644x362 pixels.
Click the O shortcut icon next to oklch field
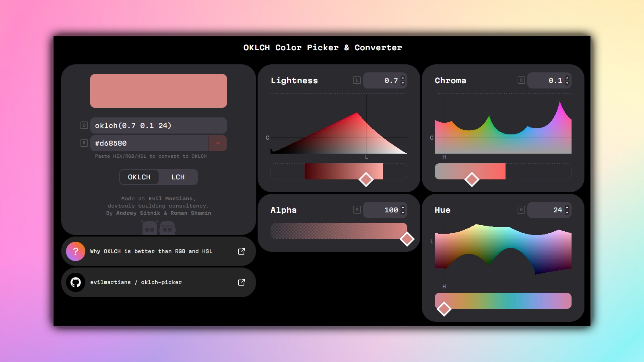(84, 125)
